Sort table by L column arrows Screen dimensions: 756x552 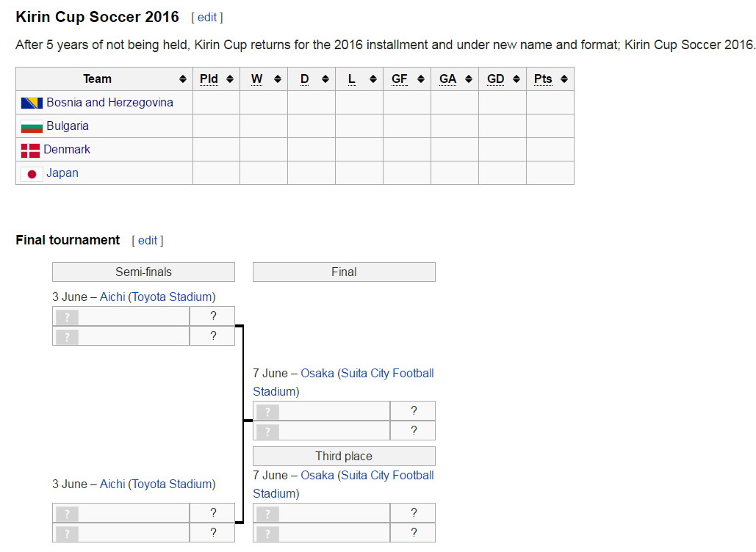[373, 79]
